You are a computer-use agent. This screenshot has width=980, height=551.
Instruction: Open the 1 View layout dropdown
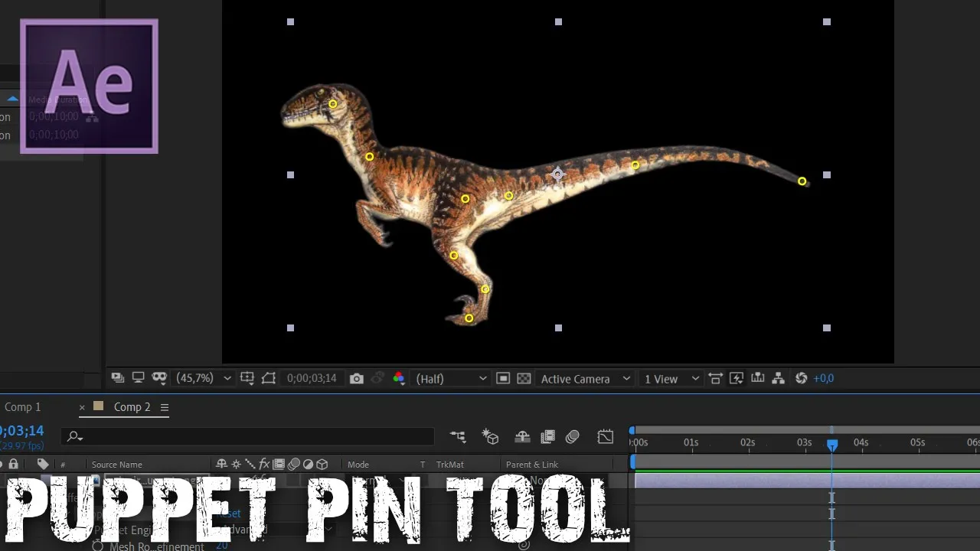(x=671, y=378)
